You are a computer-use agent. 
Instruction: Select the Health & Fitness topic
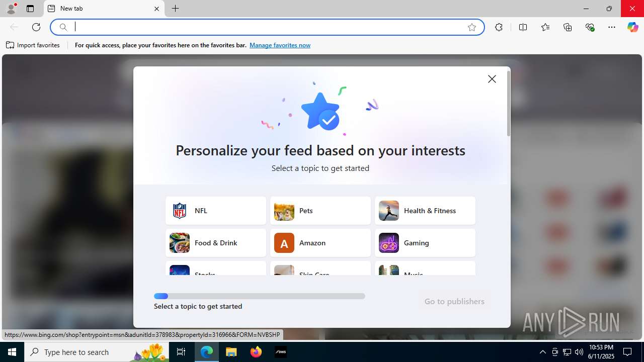(x=425, y=211)
